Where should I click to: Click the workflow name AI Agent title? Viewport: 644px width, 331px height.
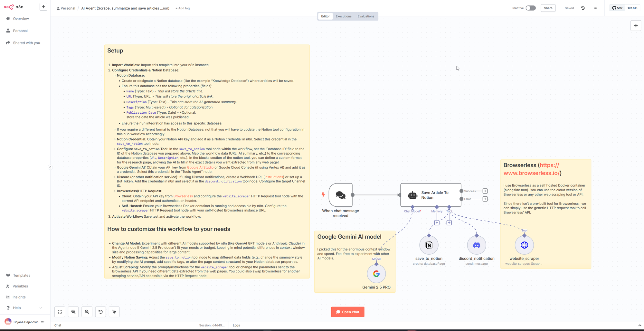tap(125, 8)
